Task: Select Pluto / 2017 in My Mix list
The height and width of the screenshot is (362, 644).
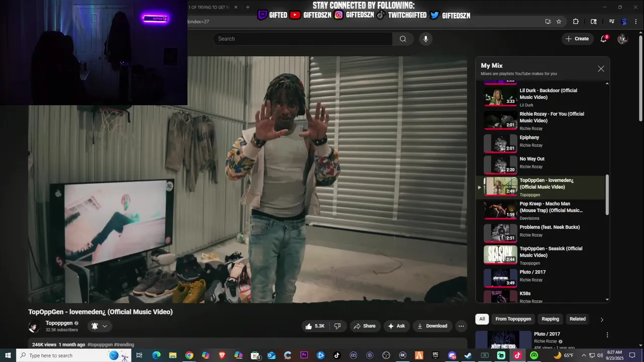Action: (x=544, y=277)
